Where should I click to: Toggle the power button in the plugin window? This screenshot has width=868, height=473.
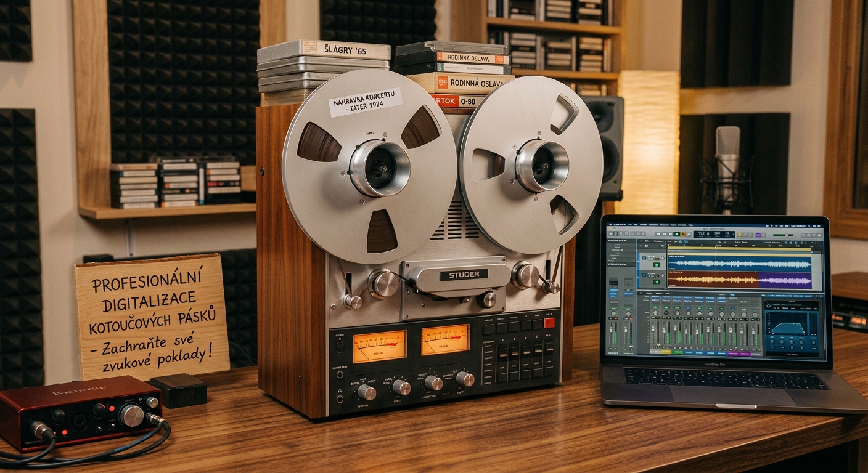tap(768, 305)
